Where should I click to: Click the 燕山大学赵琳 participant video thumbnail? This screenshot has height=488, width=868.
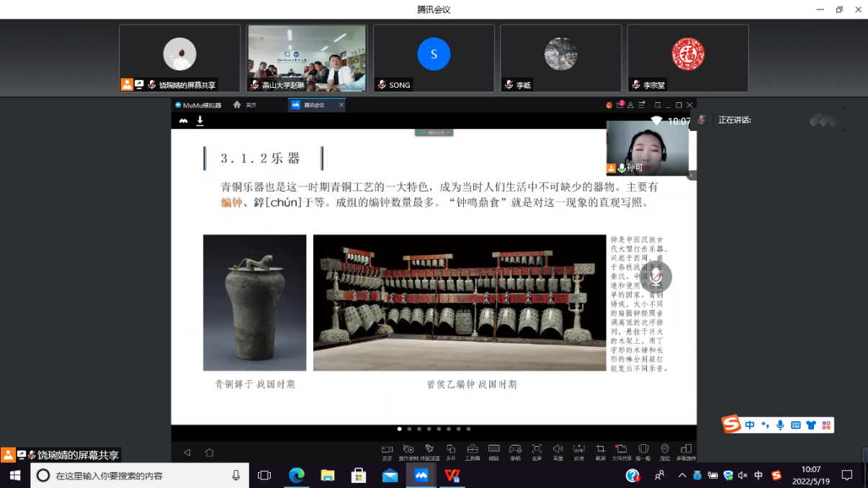pyautogui.click(x=307, y=58)
